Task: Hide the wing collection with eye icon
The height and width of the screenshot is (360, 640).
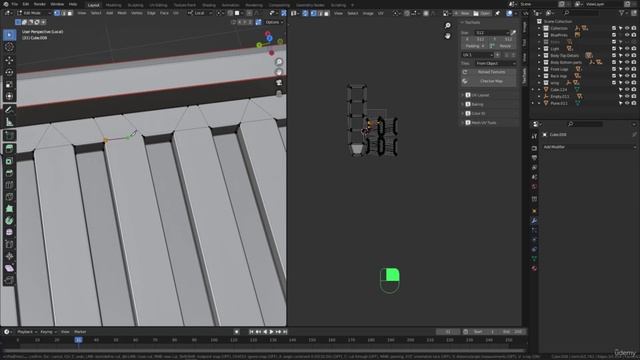Action: [x=627, y=83]
